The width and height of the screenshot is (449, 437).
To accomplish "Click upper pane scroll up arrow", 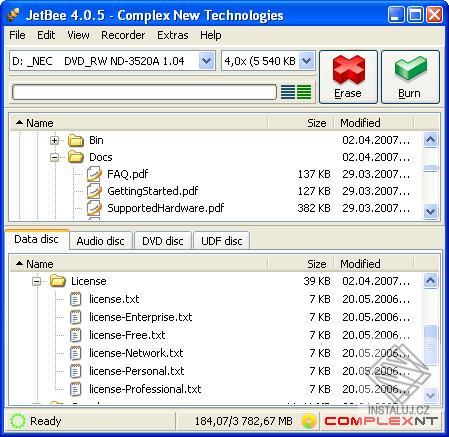I will [x=430, y=140].
